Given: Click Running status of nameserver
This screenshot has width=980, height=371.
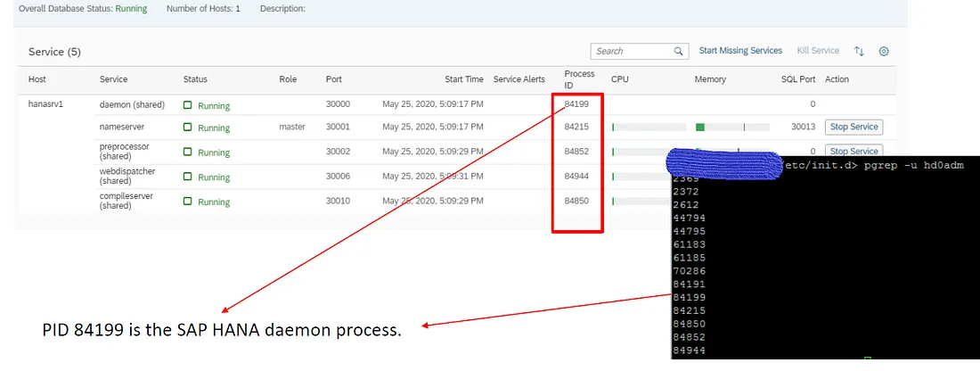Looking at the screenshot, I should tap(207, 128).
